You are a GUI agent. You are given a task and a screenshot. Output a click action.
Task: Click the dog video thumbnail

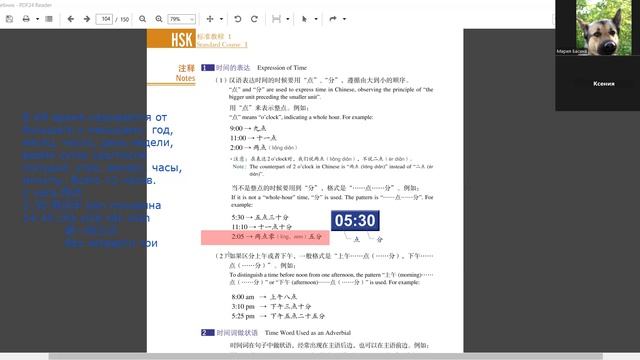[x=603, y=27]
